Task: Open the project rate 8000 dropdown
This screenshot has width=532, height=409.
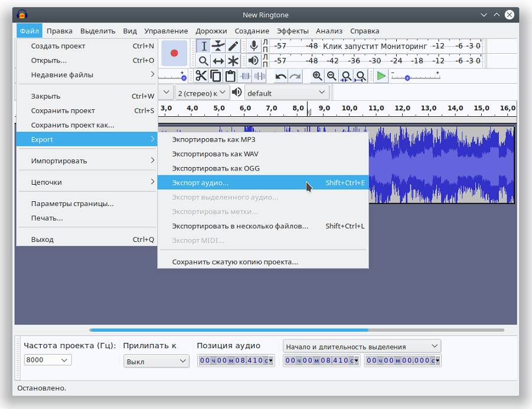Action: 48,359
